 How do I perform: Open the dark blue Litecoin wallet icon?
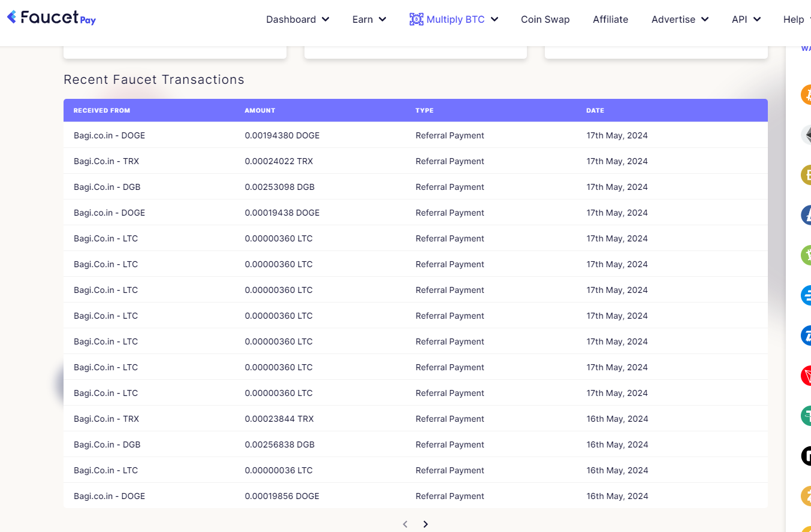(806, 215)
